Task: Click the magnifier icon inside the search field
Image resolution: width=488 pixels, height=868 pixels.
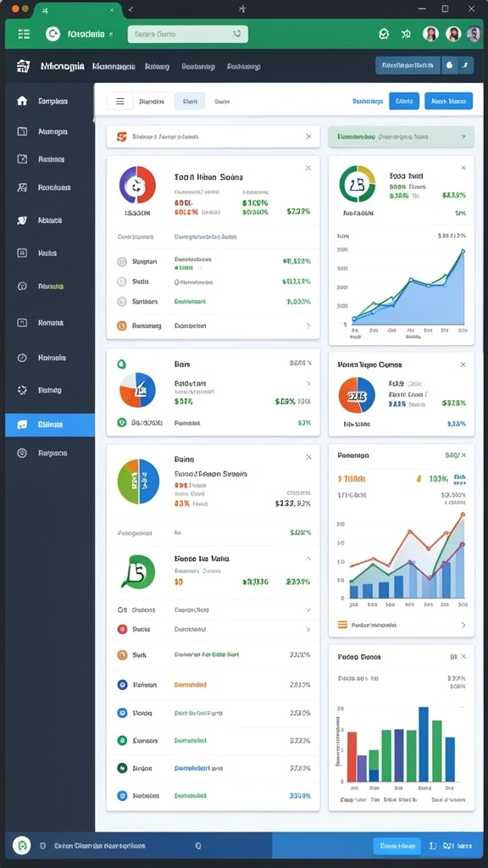Action: coord(237,34)
